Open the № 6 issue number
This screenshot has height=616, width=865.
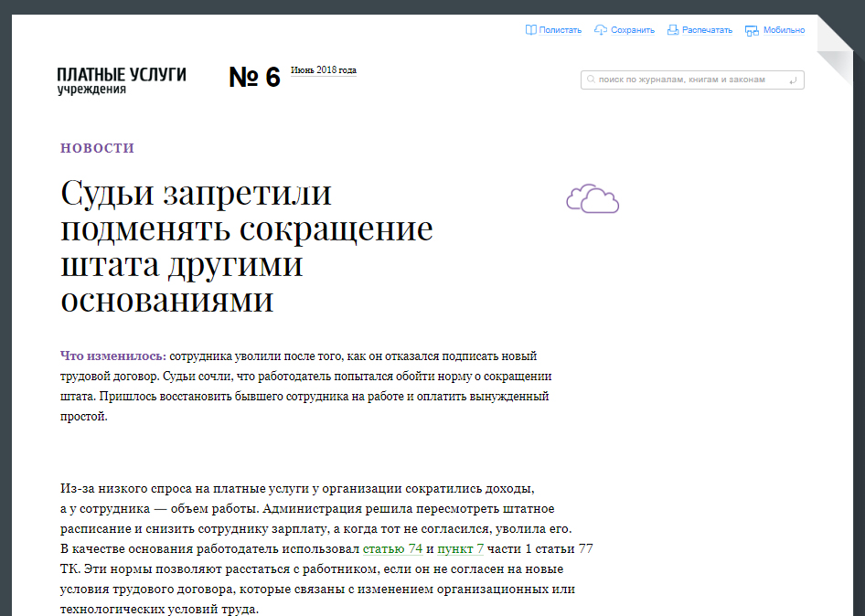click(x=254, y=78)
